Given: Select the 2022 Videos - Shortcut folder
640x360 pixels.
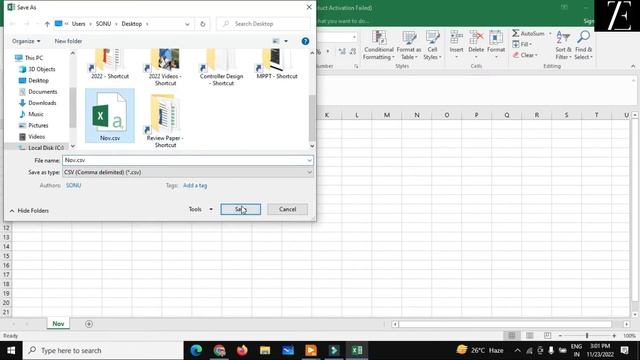Looking at the screenshot, I should 165,68.
